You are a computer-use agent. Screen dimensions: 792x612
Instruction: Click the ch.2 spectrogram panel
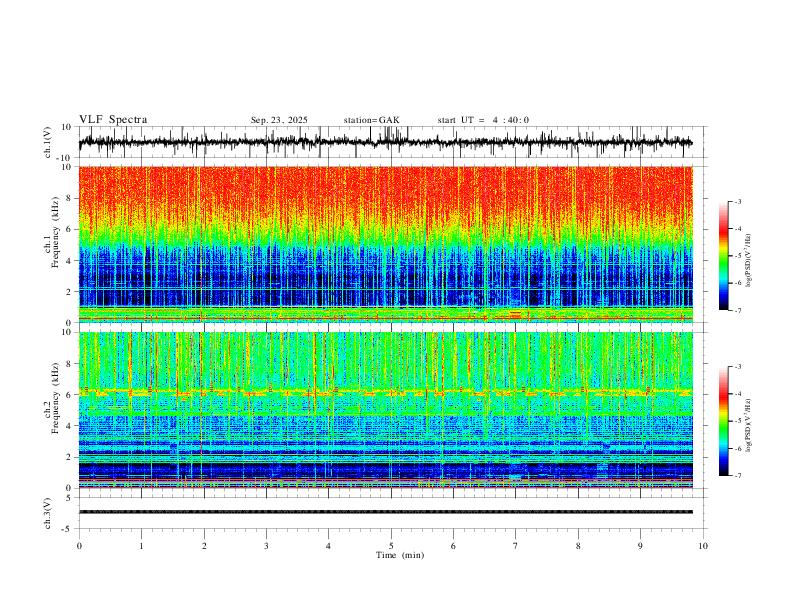tap(385, 410)
